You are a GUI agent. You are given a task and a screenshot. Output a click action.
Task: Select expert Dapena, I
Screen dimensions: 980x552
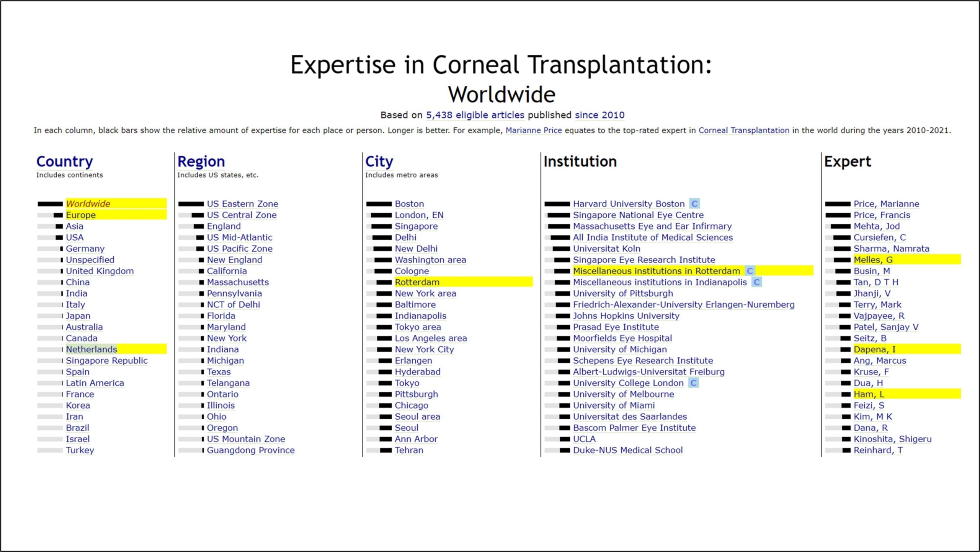[x=874, y=349]
